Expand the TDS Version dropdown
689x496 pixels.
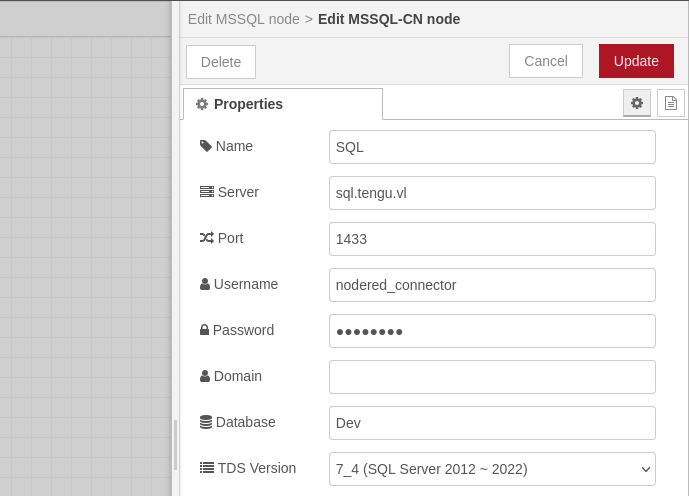coord(492,469)
